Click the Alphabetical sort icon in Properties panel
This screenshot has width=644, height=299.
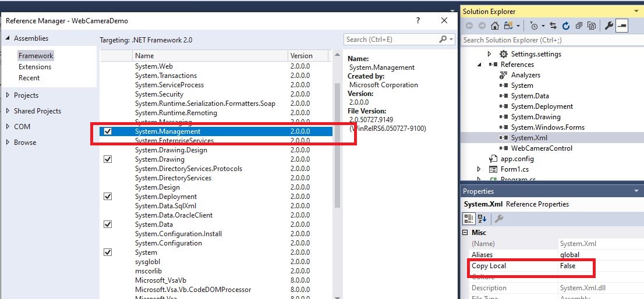click(482, 219)
